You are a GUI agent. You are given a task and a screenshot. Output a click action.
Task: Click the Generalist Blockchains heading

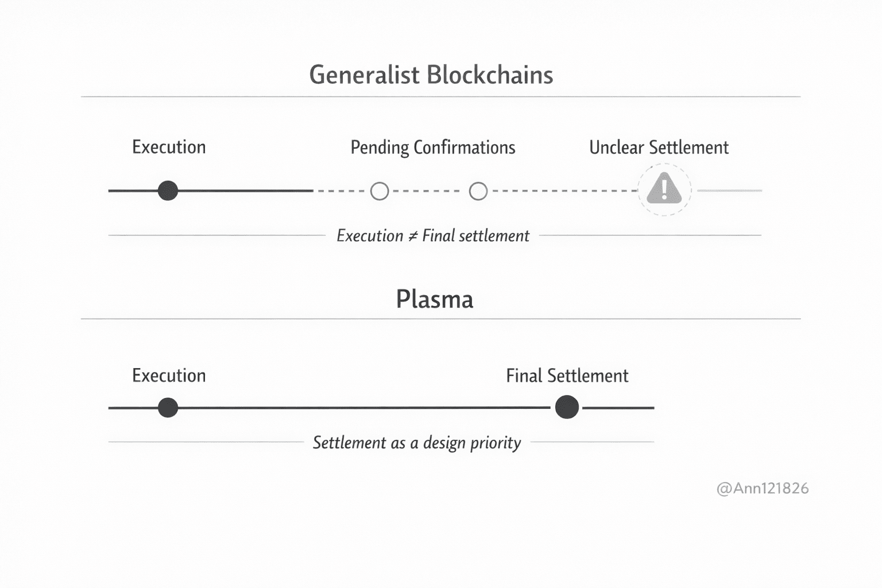(x=431, y=75)
